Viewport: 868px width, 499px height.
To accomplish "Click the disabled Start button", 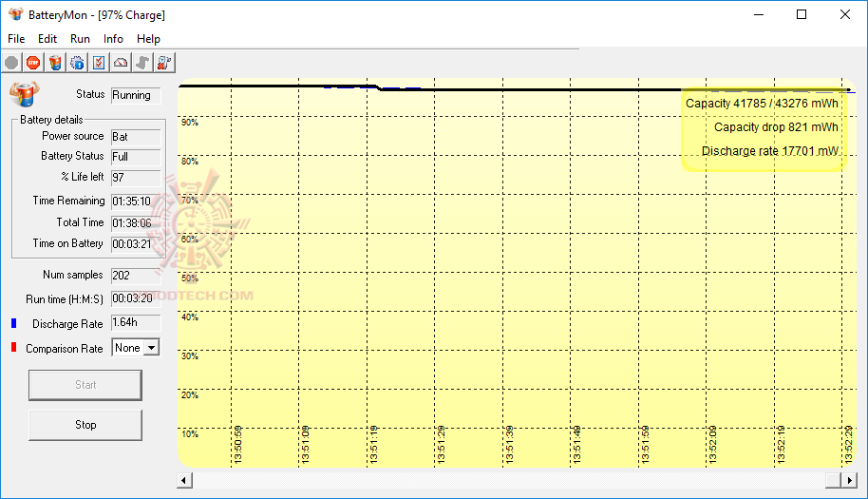I will coord(85,385).
